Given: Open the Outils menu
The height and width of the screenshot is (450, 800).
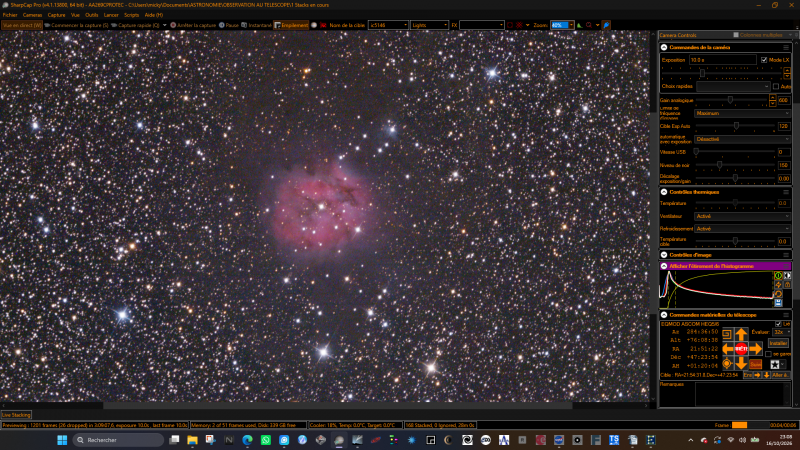Looking at the screenshot, I should tap(91, 15).
